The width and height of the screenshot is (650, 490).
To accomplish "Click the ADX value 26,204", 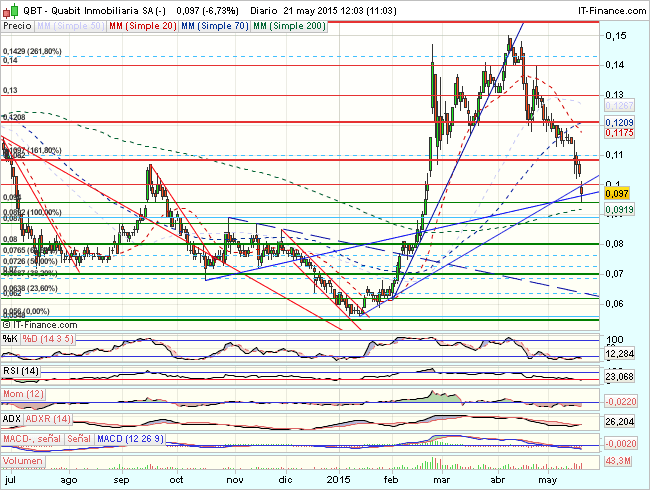I will coord(619,422).
